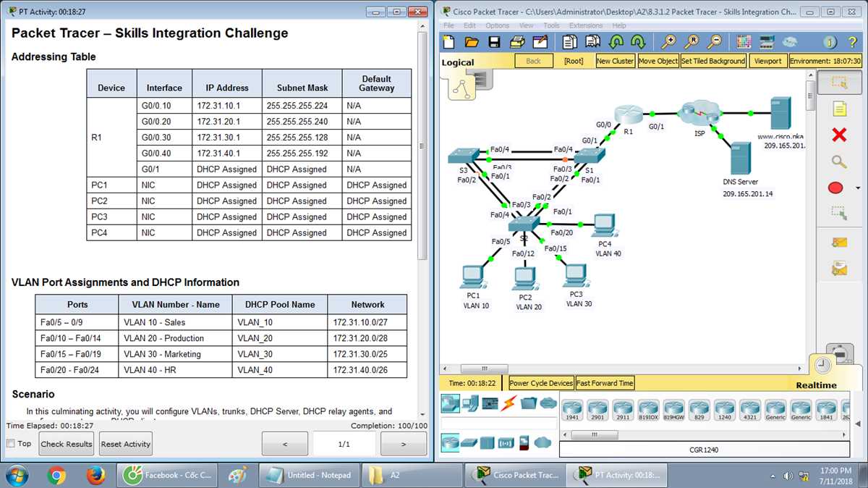This screenshot has height=488, width=868.
Task: Choose the Add Simple PDU envelope tool
Action: tap(838, 243)
